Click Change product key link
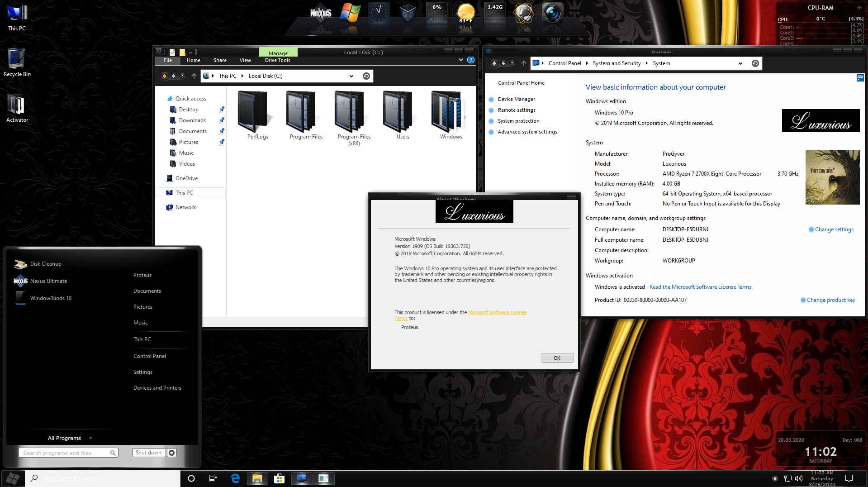 pos(831,300)
